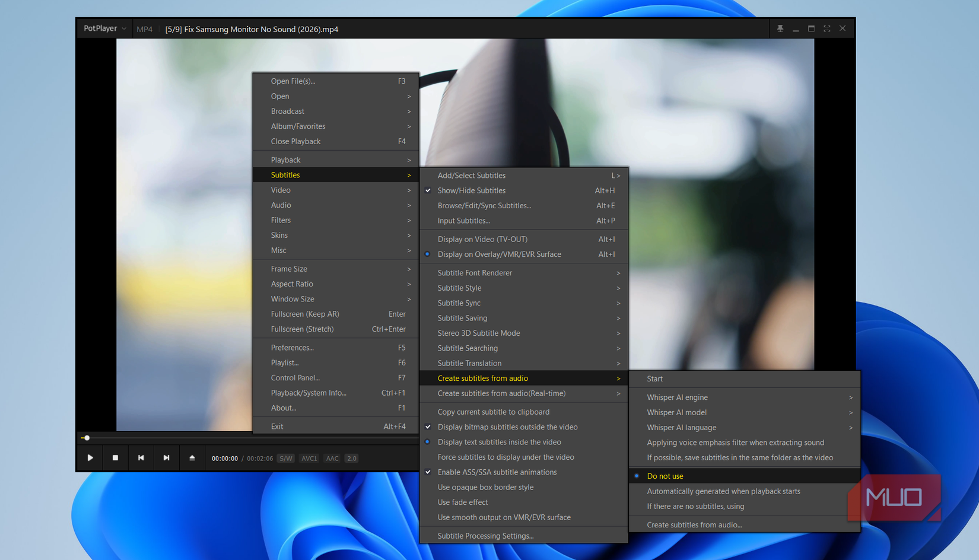The height and width of the screenshot is (560, 979).
Task: Open Subtitle Processing Settings
Action: tap(485, 535)
